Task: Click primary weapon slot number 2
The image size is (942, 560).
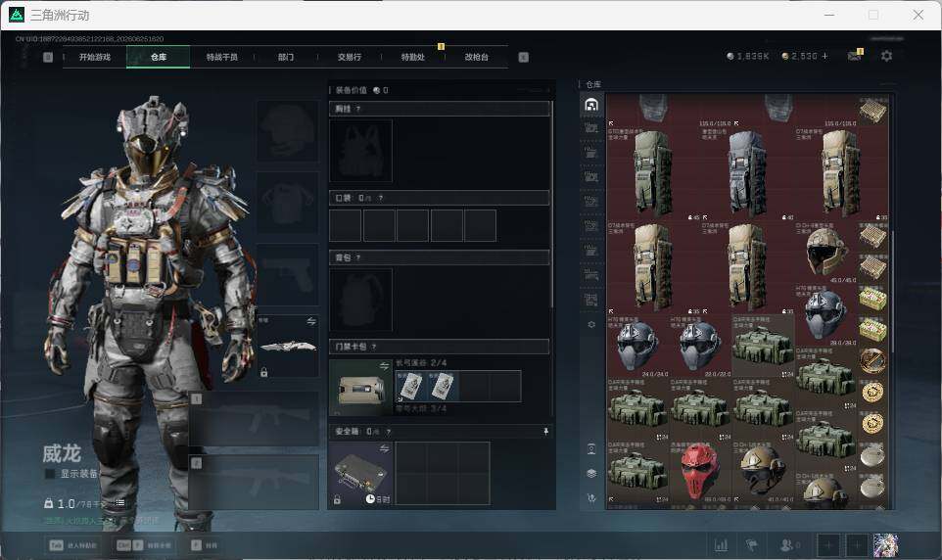Action: point(255,483)
